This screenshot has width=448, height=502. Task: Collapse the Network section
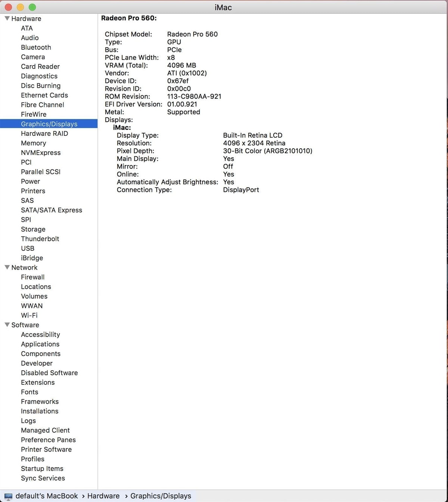tap(7, 267)
